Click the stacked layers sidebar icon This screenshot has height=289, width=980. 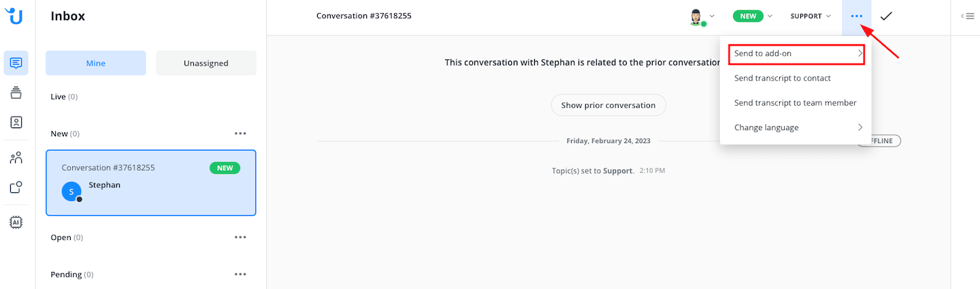(16, 93)
